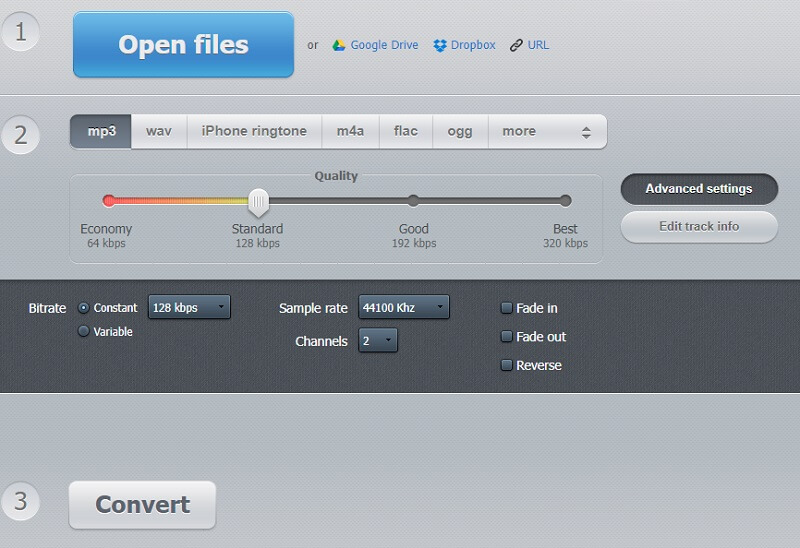Enable the Fade out checkbox
This screenshot has height=548, width=800.
tap(507, 336)
